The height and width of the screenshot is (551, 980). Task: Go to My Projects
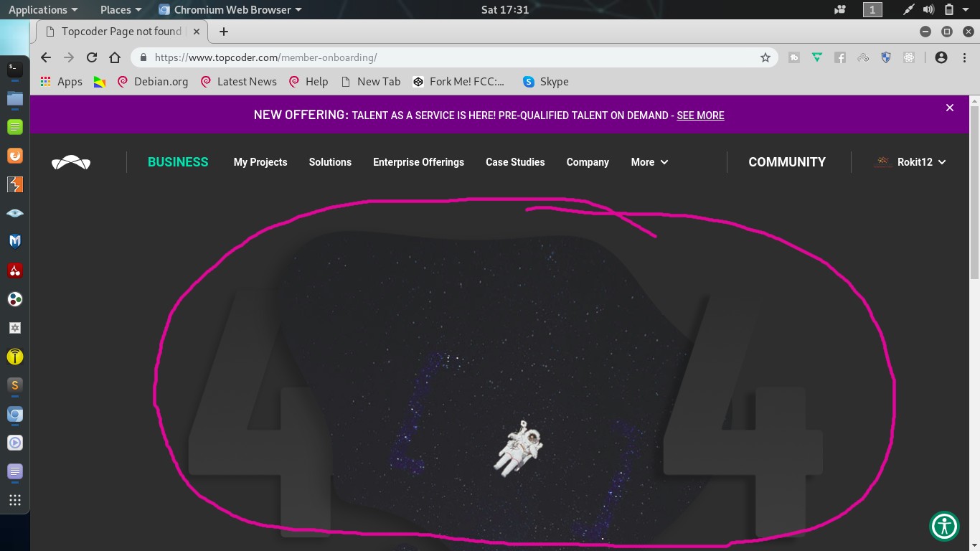tap(260, 162)
